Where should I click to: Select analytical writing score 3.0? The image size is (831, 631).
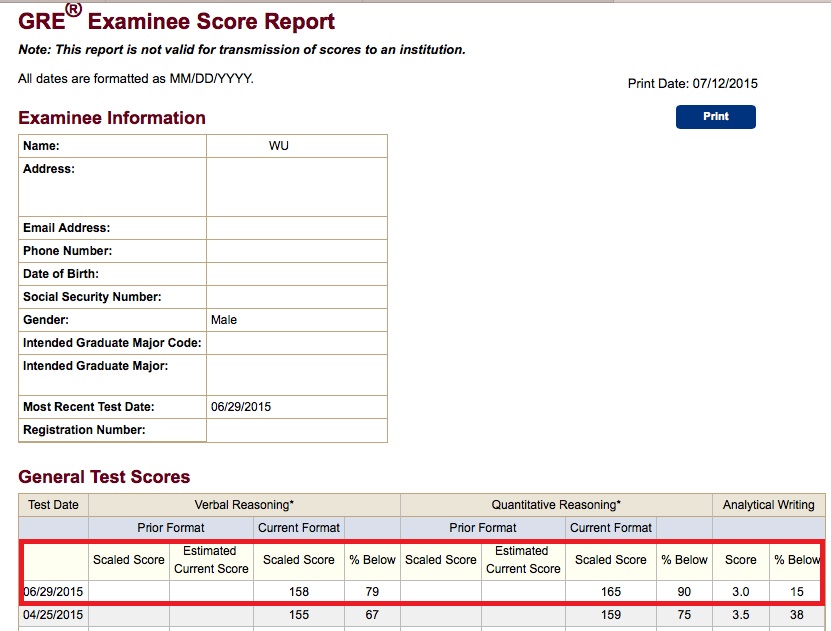click(740, 592)
